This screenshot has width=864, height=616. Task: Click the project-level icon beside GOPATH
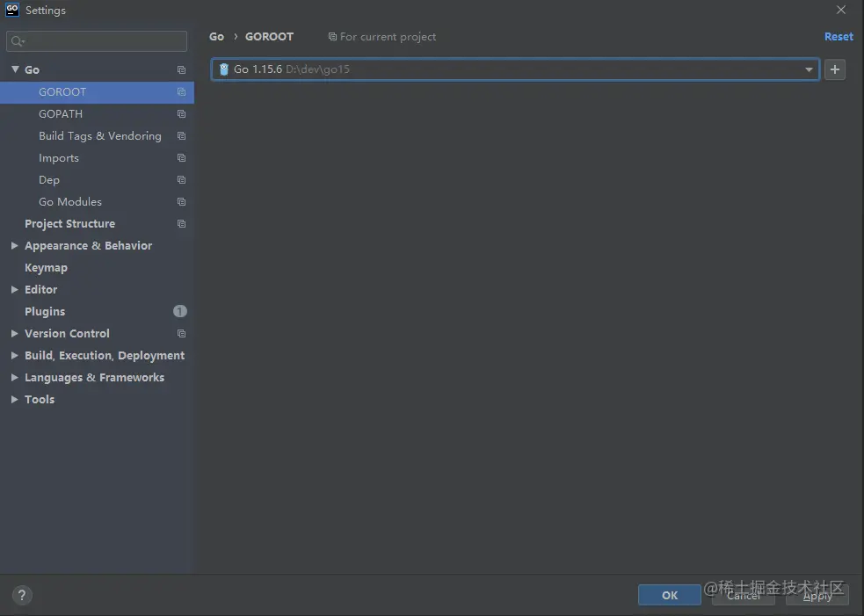click(181, 114)
